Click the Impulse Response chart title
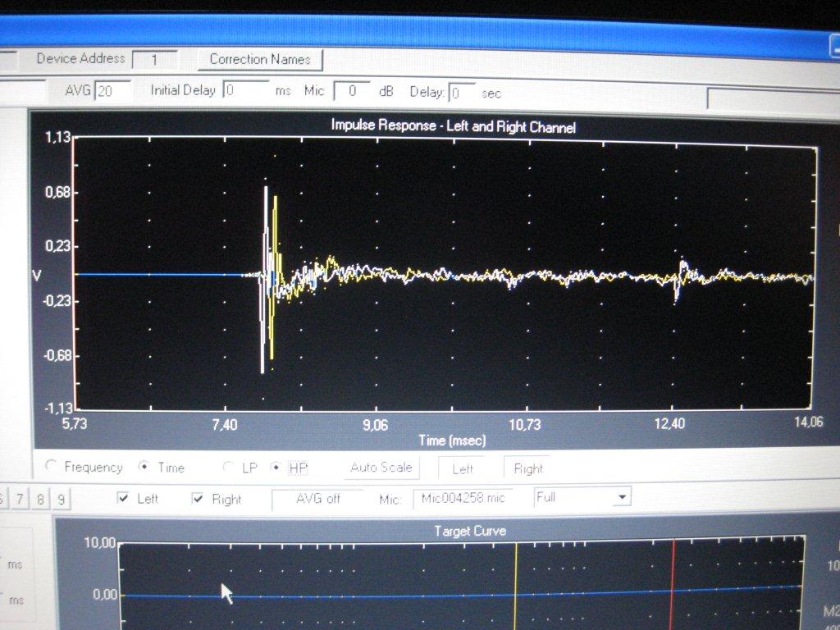This screenshot has width=840, height=630. (453, 126)
